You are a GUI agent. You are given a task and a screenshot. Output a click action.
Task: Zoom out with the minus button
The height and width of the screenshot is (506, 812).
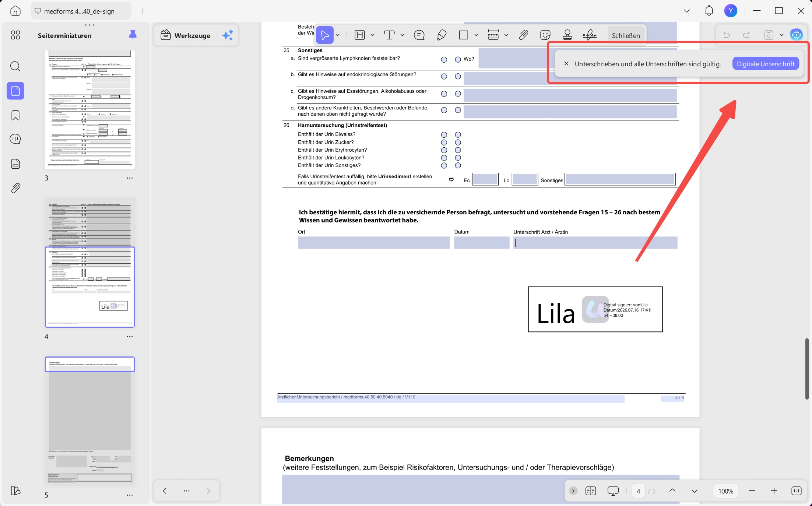(x=752, y=491)
